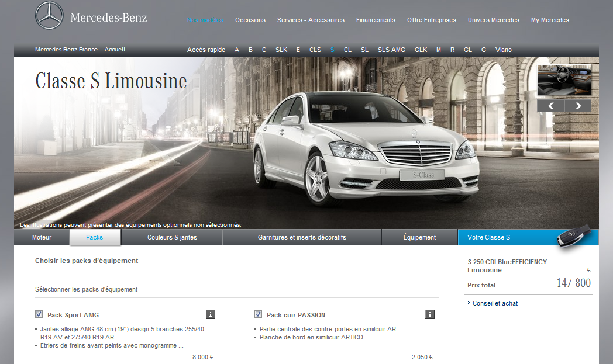613x364 pixels.
Task: Uncheck the Pack Sport AMG checkbox
Action: 39,314
